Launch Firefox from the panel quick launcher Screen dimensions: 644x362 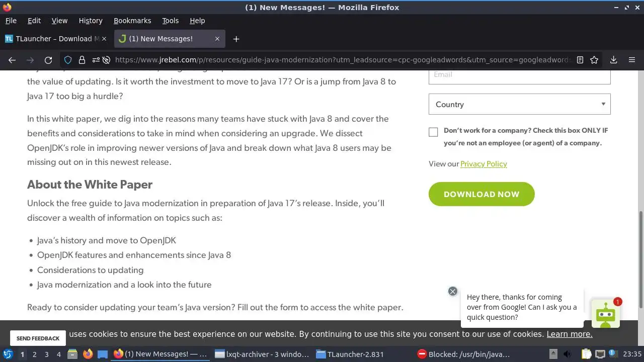88,354
